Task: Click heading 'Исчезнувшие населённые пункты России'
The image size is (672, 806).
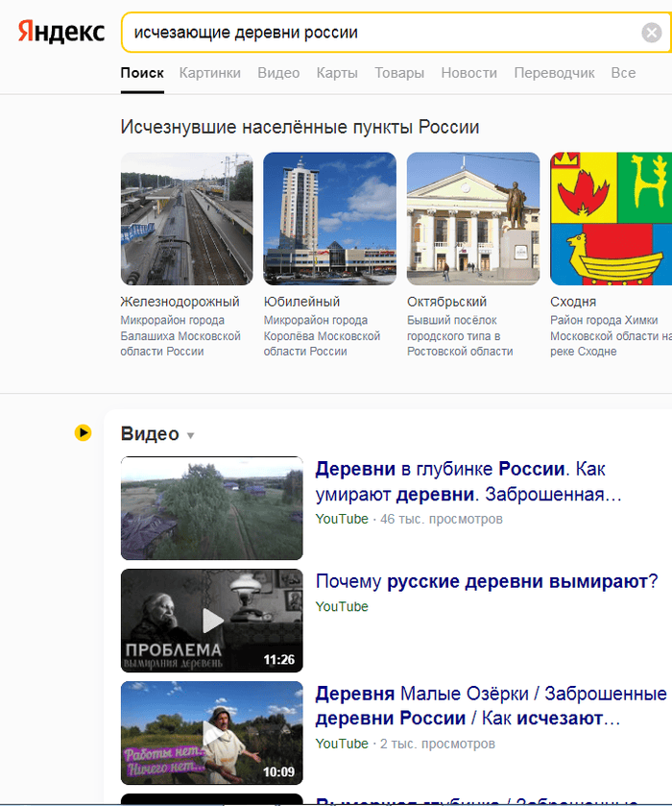Action: pos(300,127)
